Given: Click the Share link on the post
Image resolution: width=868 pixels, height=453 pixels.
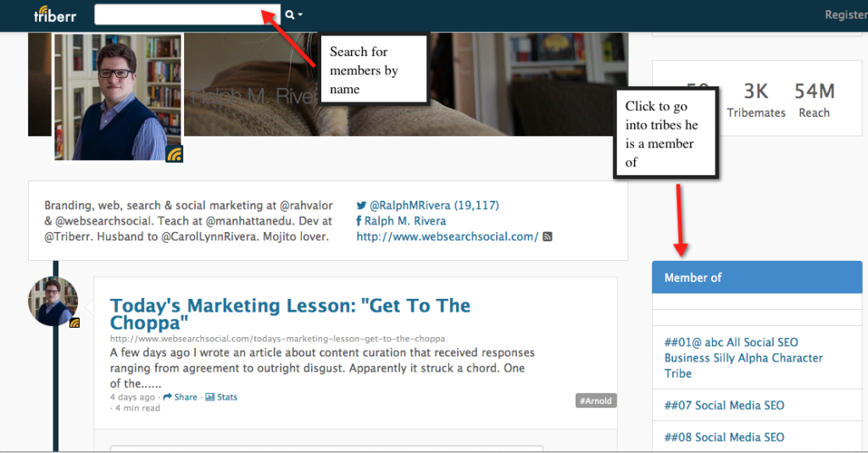Looking at the screenshot, I should click(x=186, y=397).
